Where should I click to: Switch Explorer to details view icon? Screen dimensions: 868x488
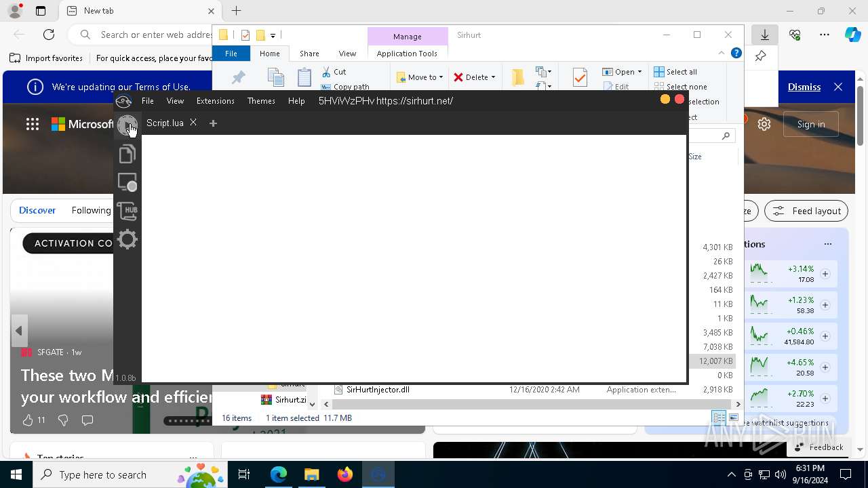tap(719, 418)
